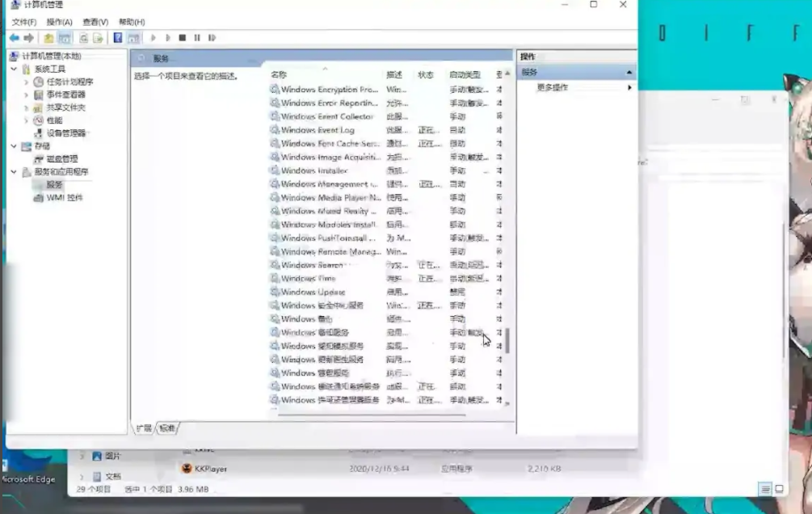
Task: Switch to the 标准 tab
Action: coord(167,428)
